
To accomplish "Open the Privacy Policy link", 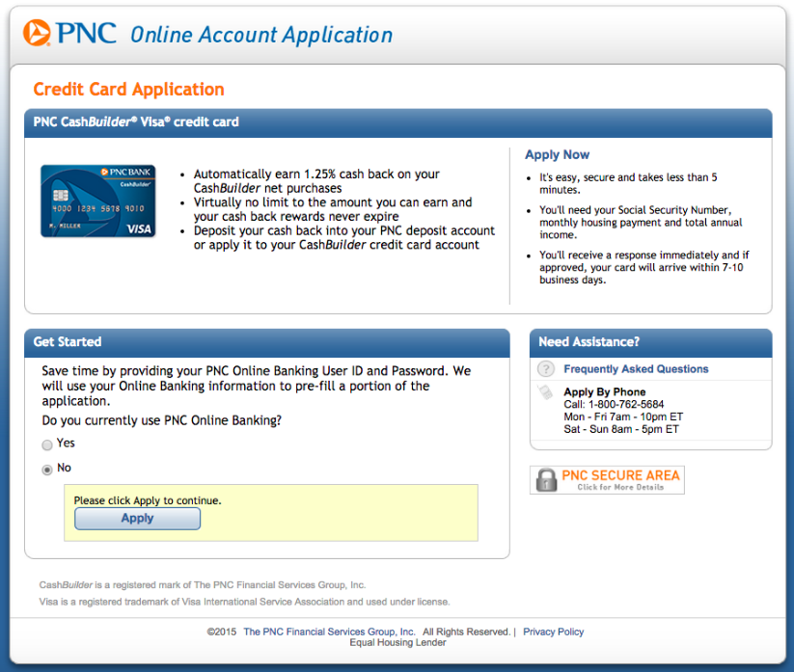I will pos(553,632).
